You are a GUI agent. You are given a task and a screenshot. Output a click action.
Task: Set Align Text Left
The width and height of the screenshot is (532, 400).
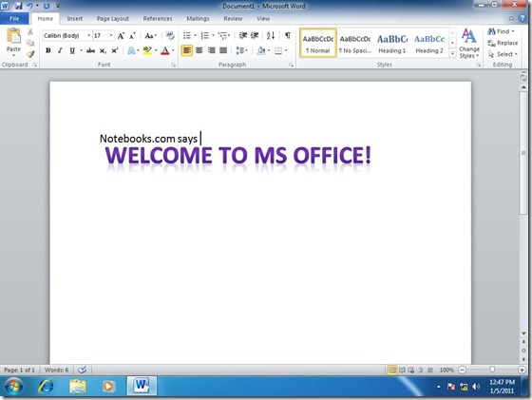click(x=187, y=50)
